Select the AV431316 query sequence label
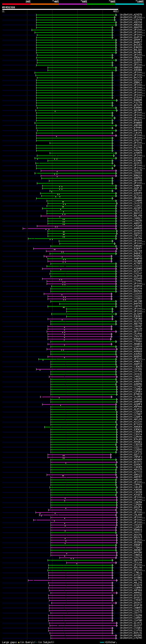The width and height of the screenshot is (146, 644). [x=8, y=8]
